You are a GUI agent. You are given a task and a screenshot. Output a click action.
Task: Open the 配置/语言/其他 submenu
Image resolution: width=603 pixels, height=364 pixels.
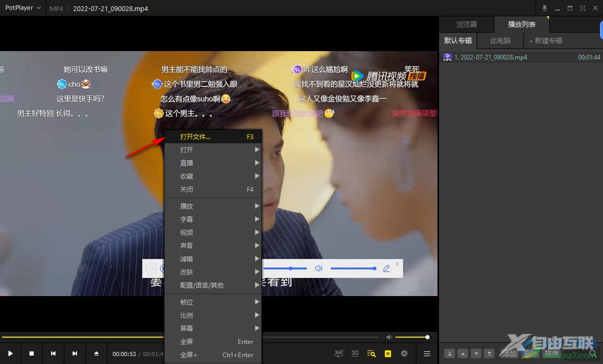click(213, 285)
